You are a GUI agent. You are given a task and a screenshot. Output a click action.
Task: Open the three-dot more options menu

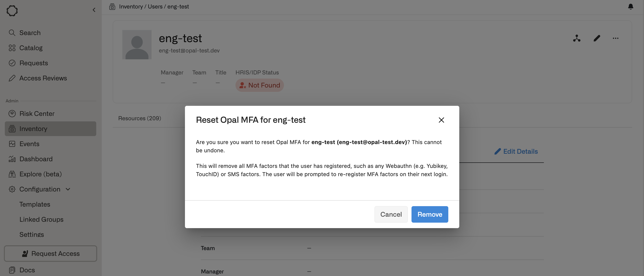[x=615, y=38]
